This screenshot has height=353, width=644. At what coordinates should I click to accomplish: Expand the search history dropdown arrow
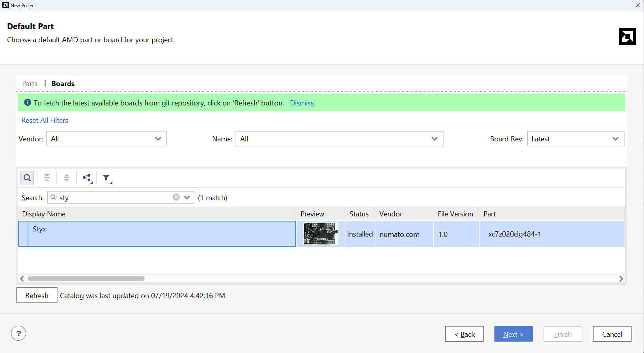[187, 197]
